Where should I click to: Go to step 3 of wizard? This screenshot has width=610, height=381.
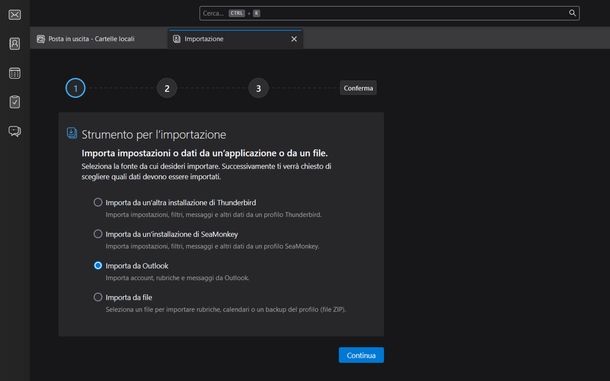point(258,88)
